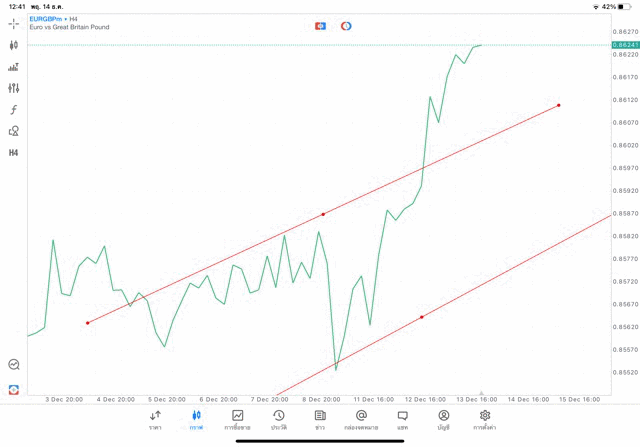Tap the EURGBPm symbol title
The image size is (640, 447).
(x=48, y=18)
